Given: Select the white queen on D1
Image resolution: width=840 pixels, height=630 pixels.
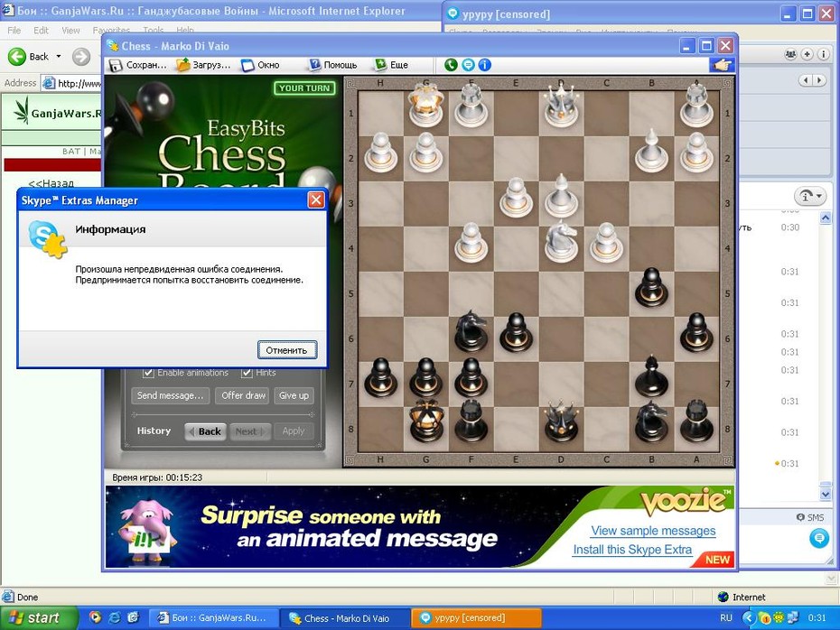Looking at the screenshot, I should [x=561, y=107].
